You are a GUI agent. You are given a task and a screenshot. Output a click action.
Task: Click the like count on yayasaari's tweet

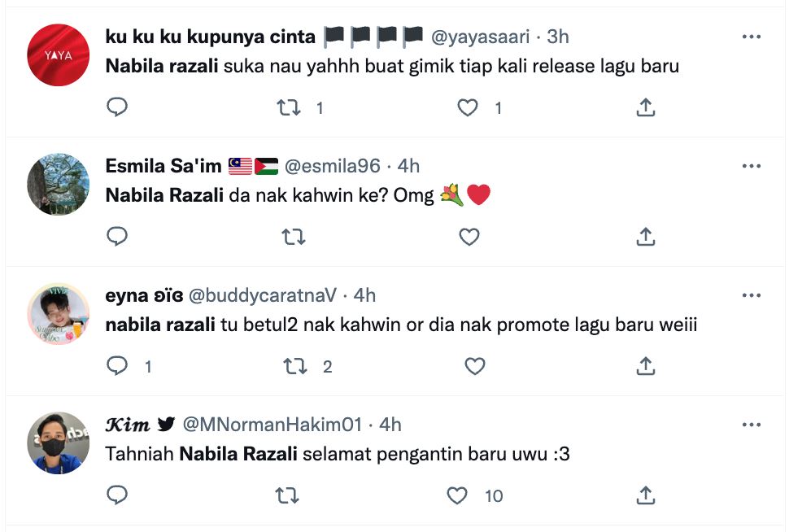coord(498,107)
